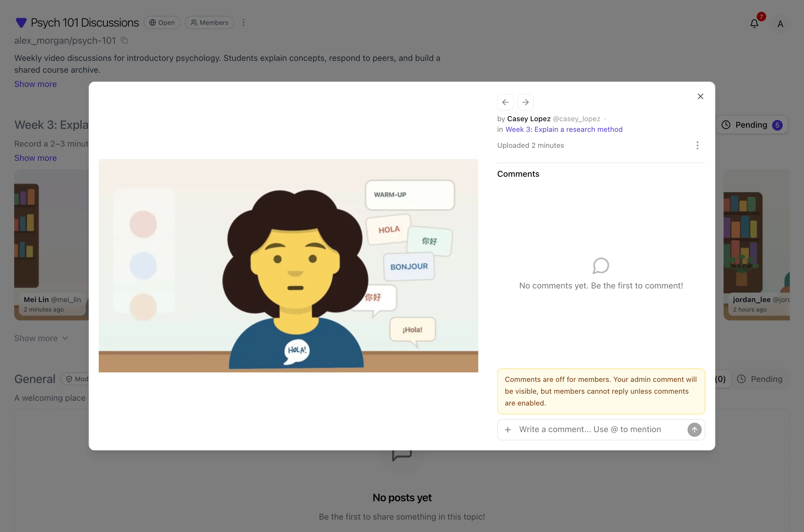This screenshot has height=532, width=804.
Task: Open jordan_lee's video card
Action: click(756, 244)
